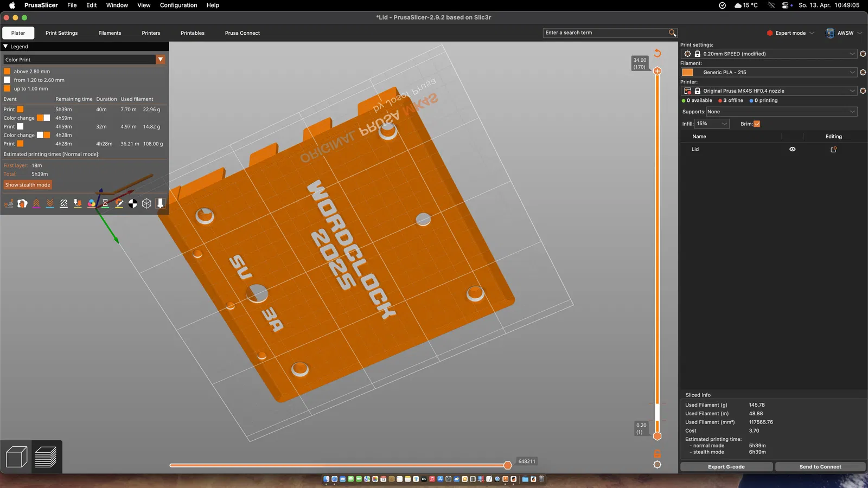868x488 pixels.
Task: Toggle the Brim checkbox
Action: click(757, 124)
